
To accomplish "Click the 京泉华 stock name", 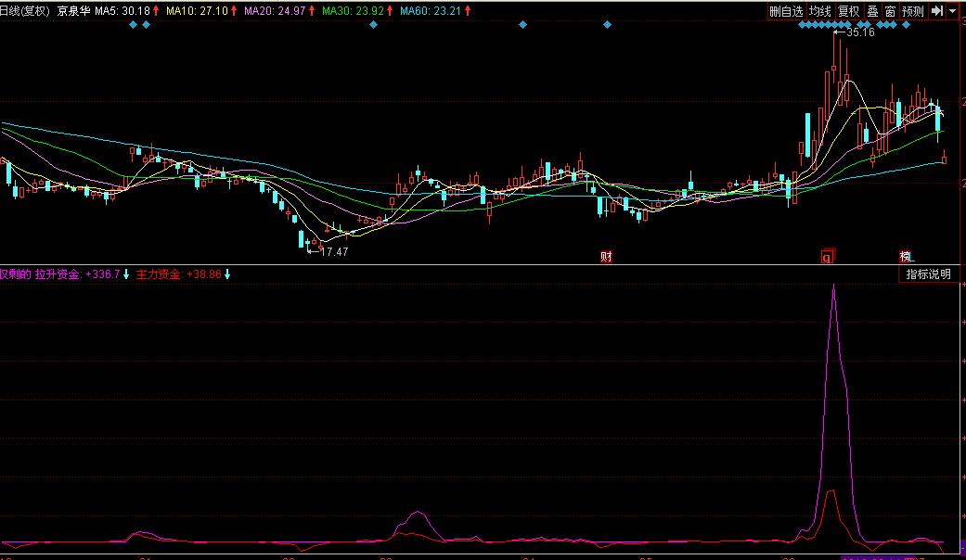I will coord(73,11).
